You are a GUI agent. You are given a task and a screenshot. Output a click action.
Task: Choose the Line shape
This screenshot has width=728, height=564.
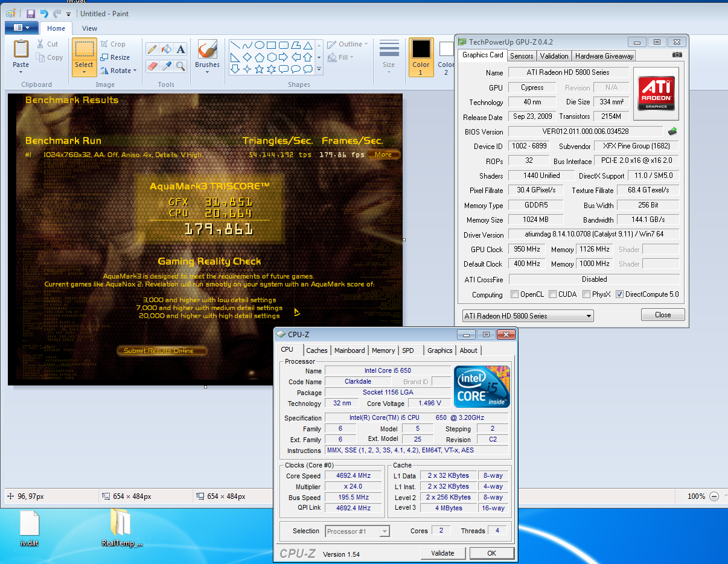[x=235, y=45]
